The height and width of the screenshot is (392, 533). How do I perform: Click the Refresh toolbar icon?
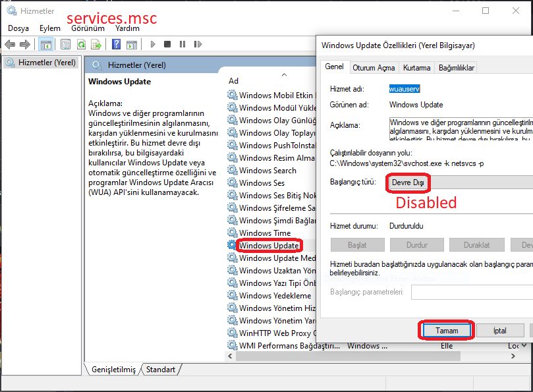click(81, 44)
